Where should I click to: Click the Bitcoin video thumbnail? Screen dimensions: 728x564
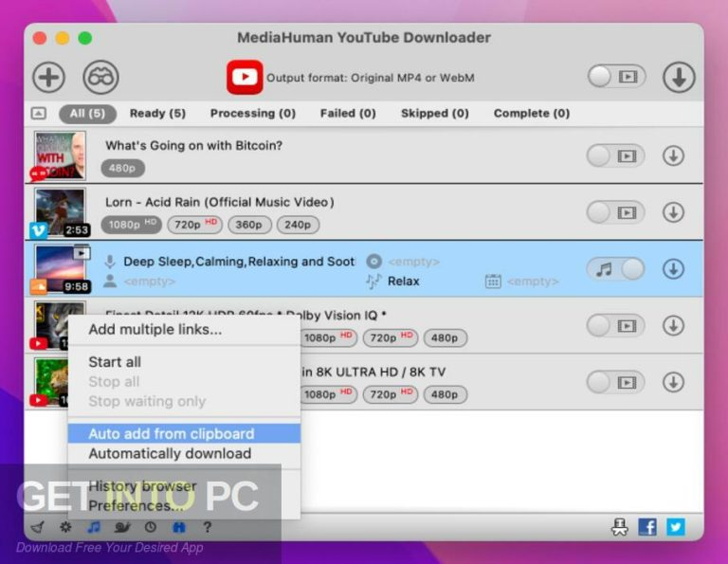60,155
